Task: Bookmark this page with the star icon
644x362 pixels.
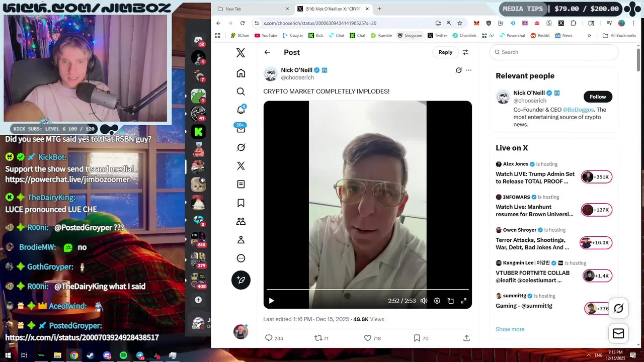Action: tap(460, 23)
